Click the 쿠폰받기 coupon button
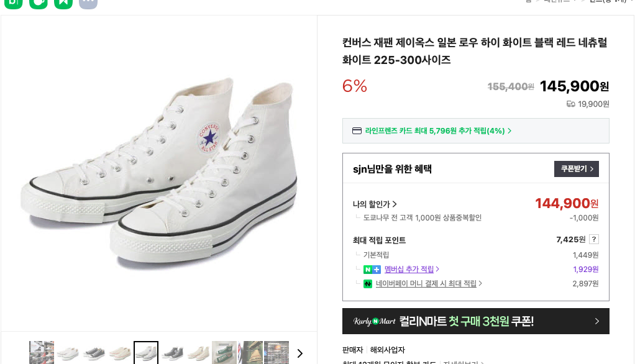The image size is (635, 364). [576, 168]
